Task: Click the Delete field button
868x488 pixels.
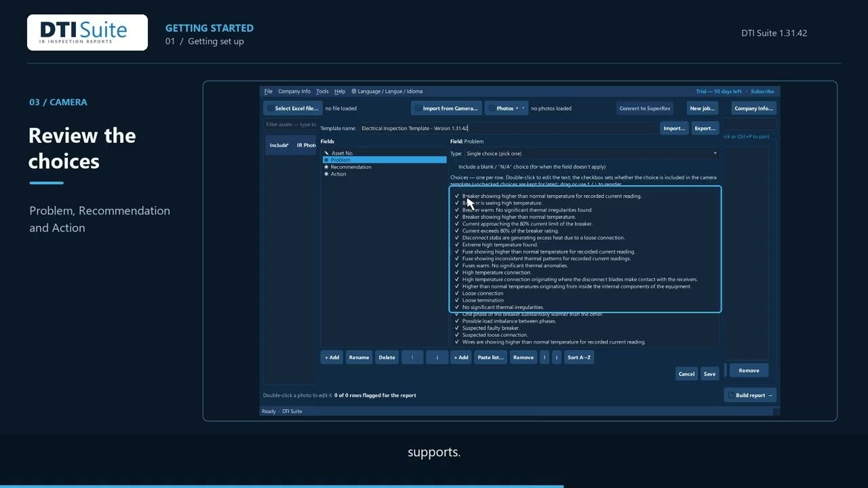Action: [387, 357]
